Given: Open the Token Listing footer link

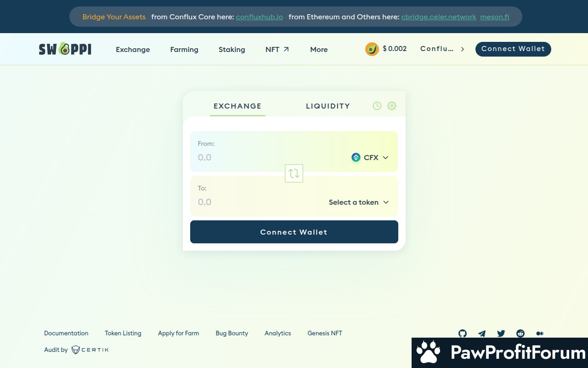Looking at the screenshot, I should coord(123,333).
